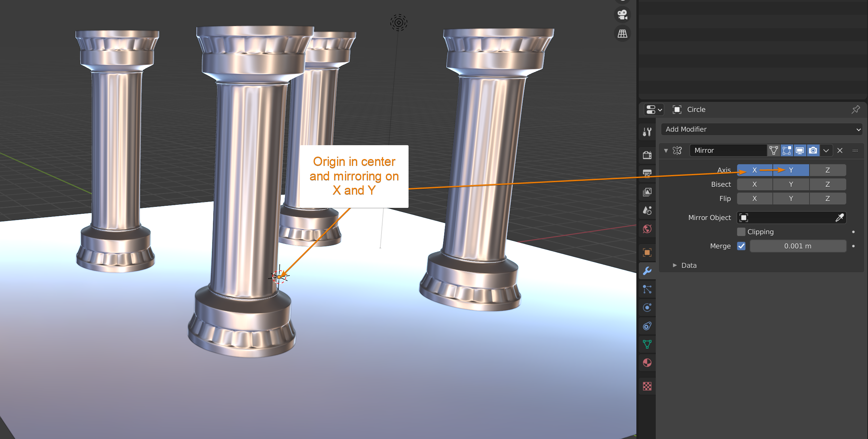Expand the Data subpanel
868x439 pixels.
coord(675,265)
